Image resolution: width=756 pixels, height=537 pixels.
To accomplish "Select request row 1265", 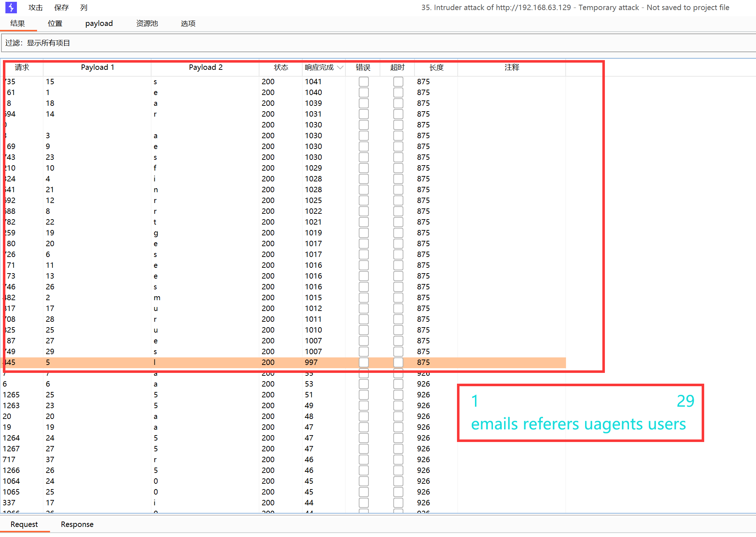I will pyautogui.click(x=284, y=395).
